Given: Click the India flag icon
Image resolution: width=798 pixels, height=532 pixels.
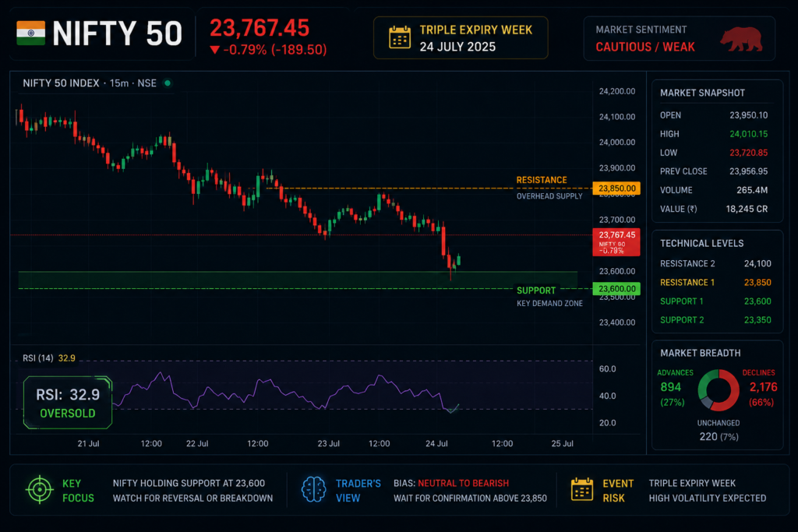Looking at the screenshot, I should pos(30,33).
